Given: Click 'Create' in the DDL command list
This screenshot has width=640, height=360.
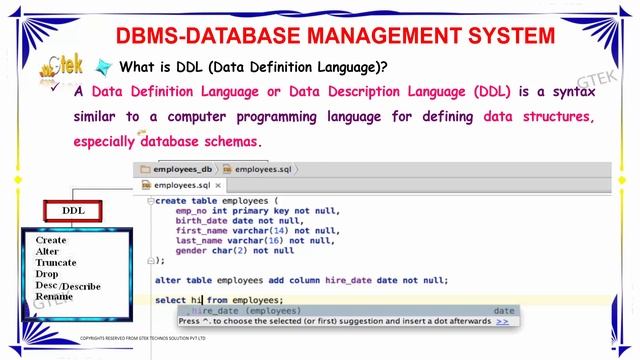Looking at the screenshot, I should click(x=51, y=240).
